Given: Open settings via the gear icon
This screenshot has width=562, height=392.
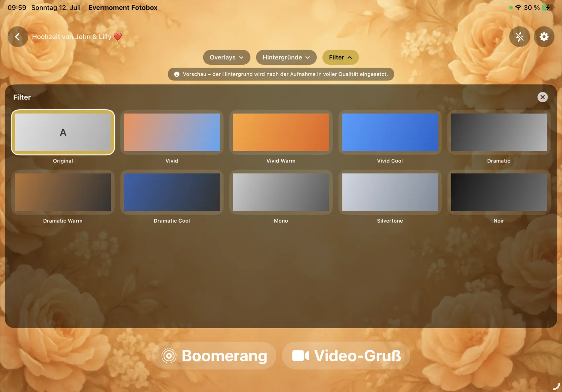Looking at the screenshot, I should point(544,37).
